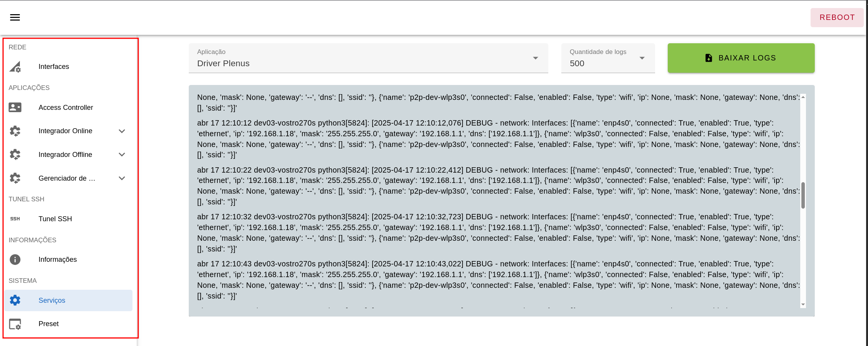Screen dimensions: 868x346
Task: Open the hamburger navigation menu
Action: (15, 17)
